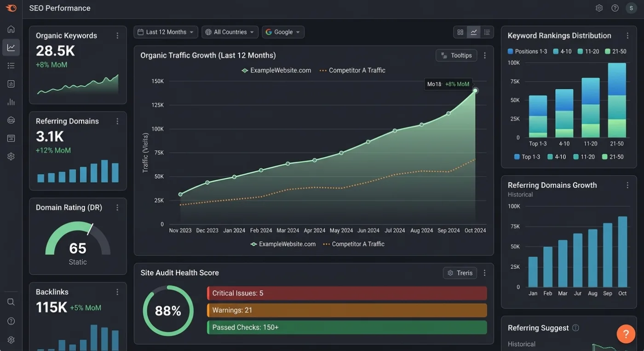
Task: Click the Jan bar in Referring Domains Growth
Action: pyautogui.click(x=533, y=272)
